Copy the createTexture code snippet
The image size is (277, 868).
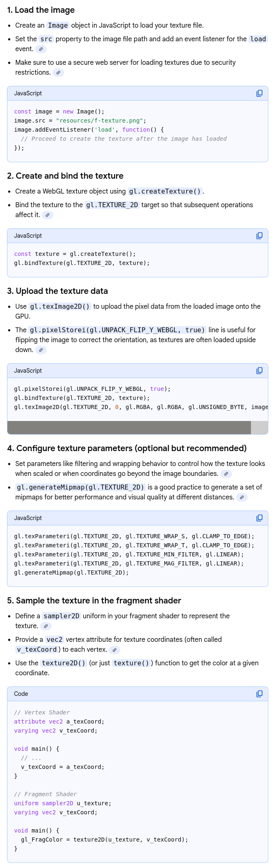(259, 236)
